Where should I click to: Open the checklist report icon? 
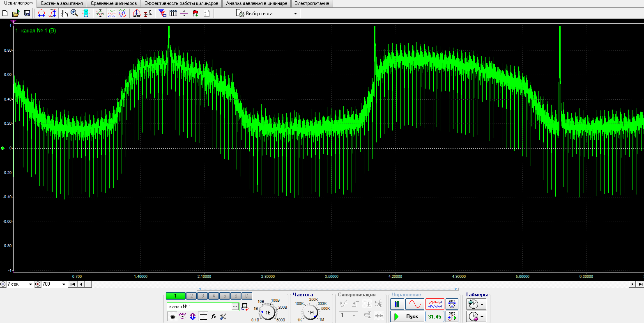(207, 13)
